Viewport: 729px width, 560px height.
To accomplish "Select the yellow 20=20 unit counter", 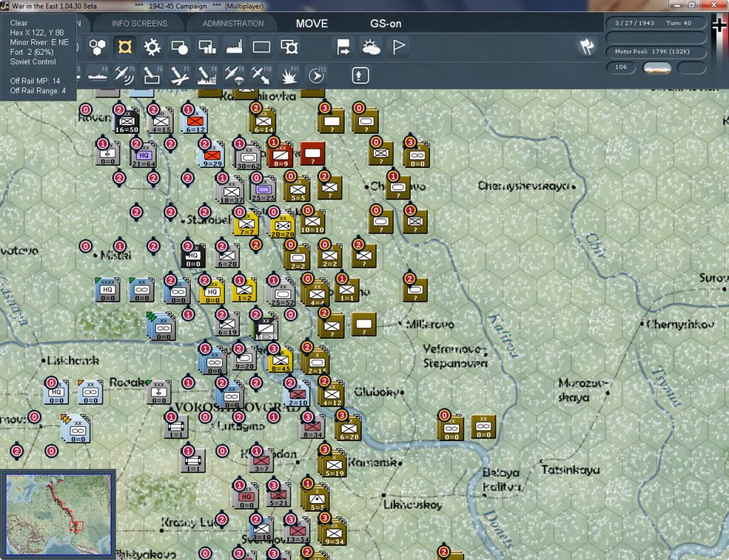I will [x=283, y=226].
